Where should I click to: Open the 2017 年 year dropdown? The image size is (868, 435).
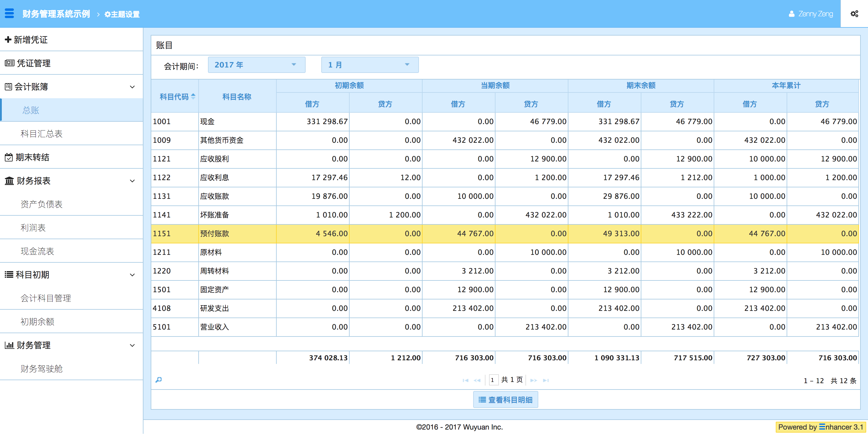pos(256,65)
